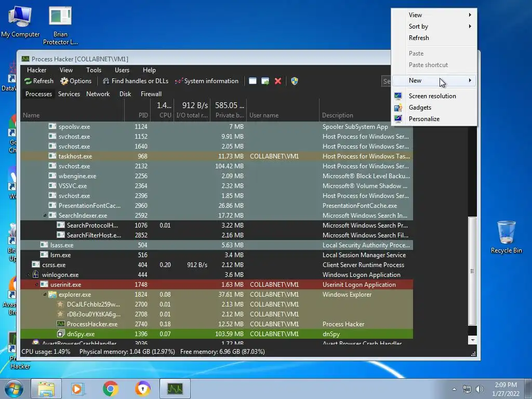This screenshot has width=532, height=399.
Task: Click the taskbar clock and date
Action: coord(506,389)
